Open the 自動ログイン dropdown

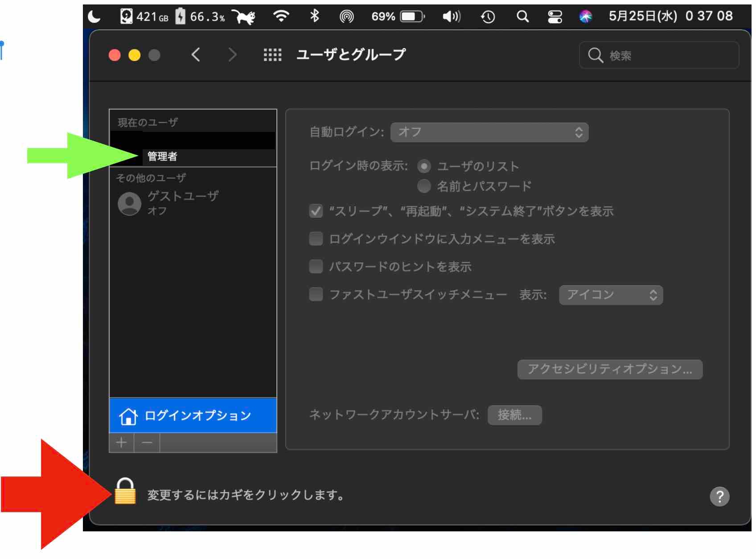coord(489,132)
